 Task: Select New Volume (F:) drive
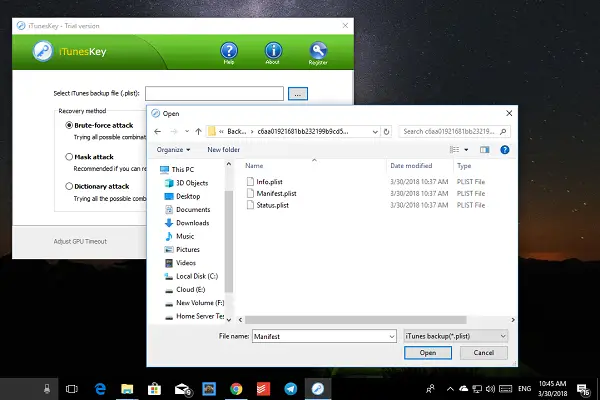tap(200, 303)
